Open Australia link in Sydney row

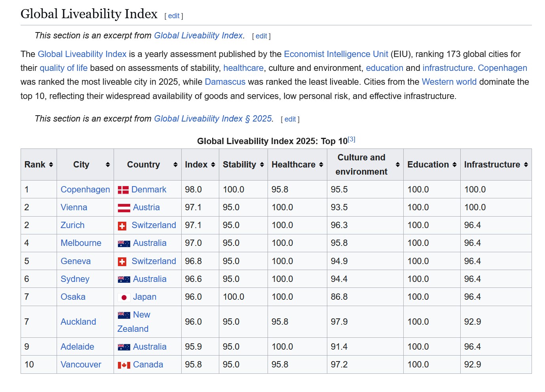(x=150, y=279)
